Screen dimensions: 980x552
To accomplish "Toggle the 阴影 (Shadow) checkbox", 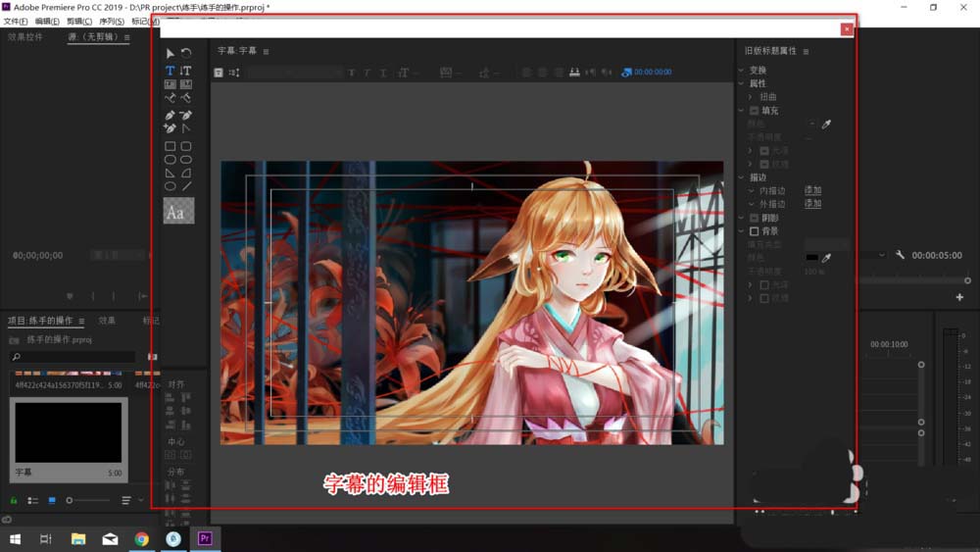I will click(754, 218).
